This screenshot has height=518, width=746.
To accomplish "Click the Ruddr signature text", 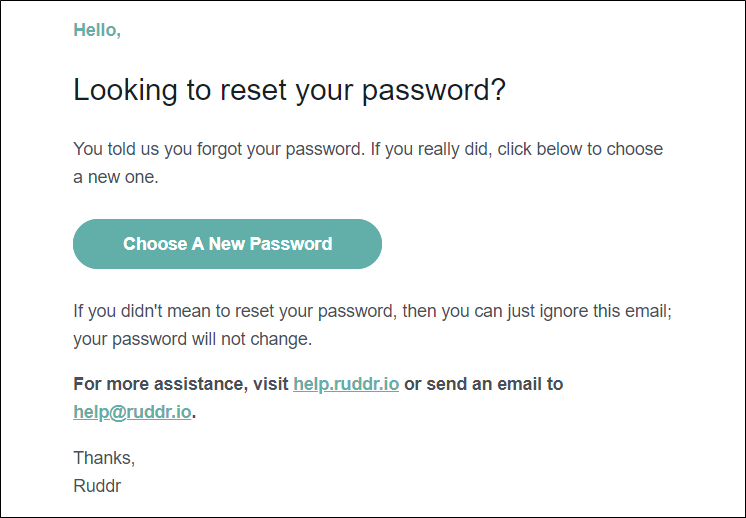I will [x=98, y=486].
